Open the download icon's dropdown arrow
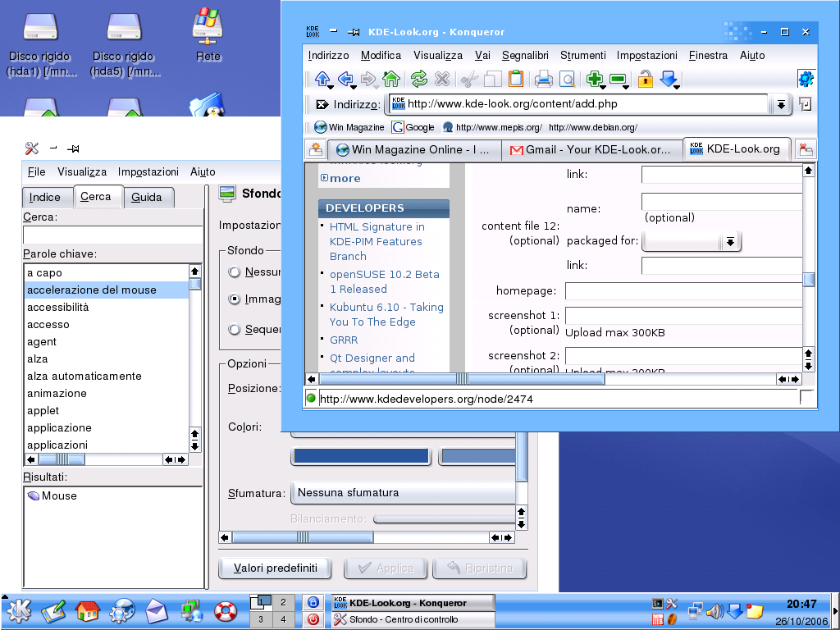840x630 pixels. coord(677,87)
